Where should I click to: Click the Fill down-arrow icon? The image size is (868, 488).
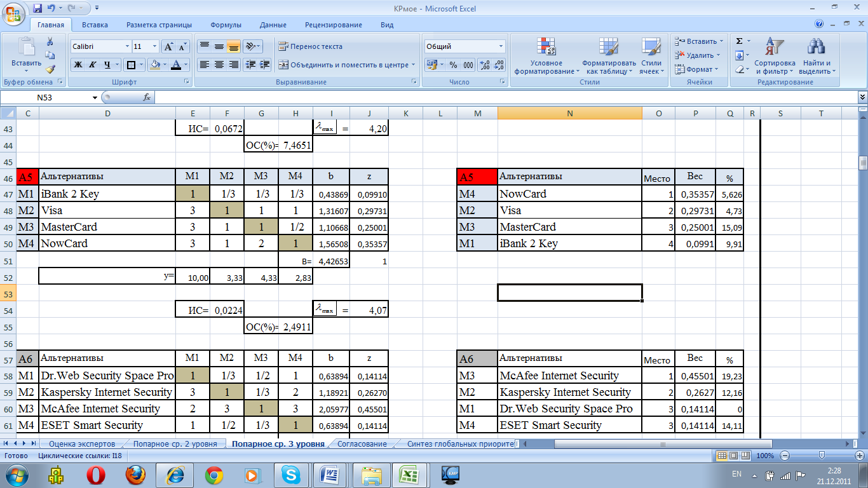[740, 55]
